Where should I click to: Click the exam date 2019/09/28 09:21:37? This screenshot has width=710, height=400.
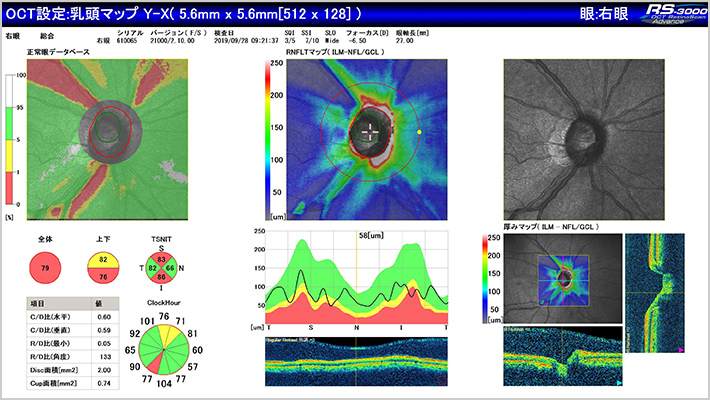tap(246, 41)
